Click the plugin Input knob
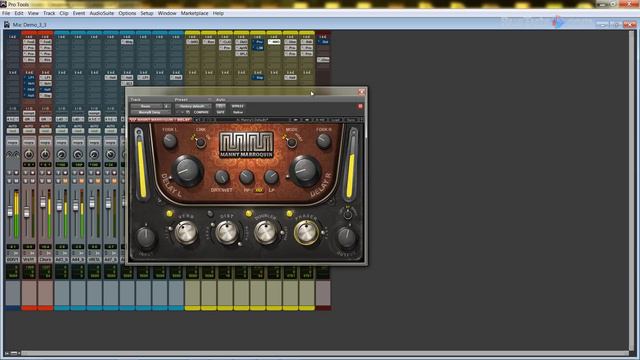This screenshot has width=640, height=360. pos(145,238)
